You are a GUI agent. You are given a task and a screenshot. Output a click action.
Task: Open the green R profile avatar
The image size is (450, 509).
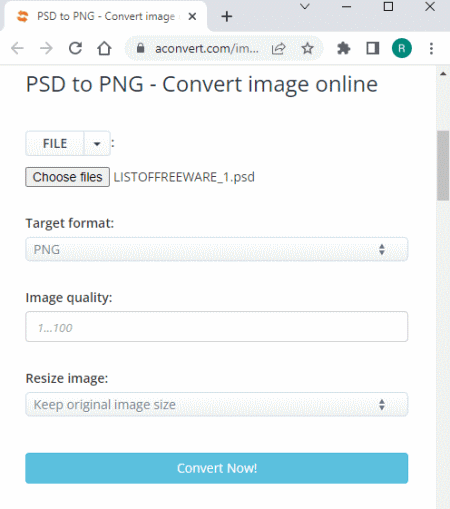pos(402,48)
